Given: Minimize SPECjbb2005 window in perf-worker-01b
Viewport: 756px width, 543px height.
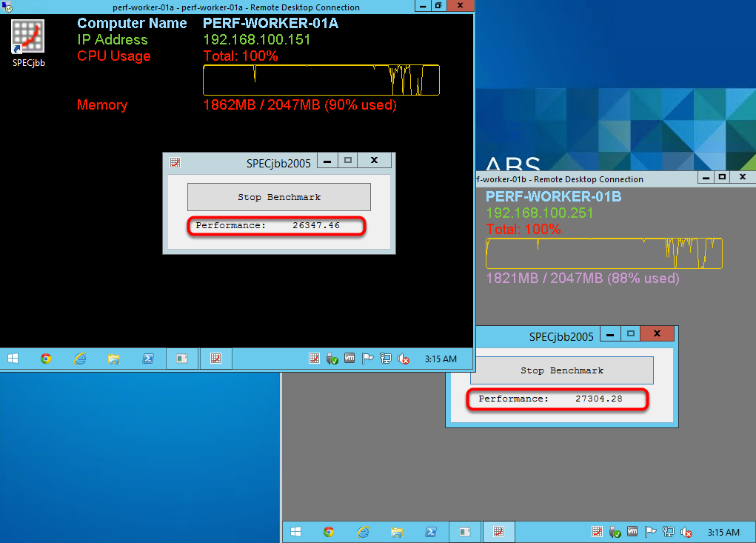Looking at the screenshot, I should pyautogui.click(x=610, y=333).
